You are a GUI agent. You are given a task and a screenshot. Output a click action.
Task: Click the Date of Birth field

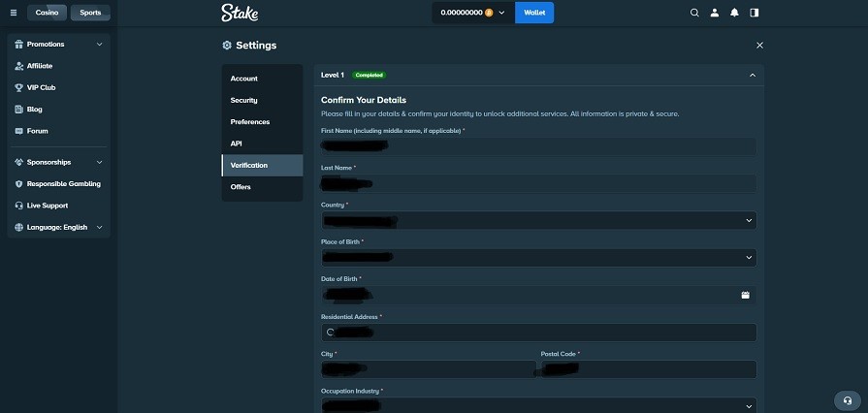click(538, 295)
